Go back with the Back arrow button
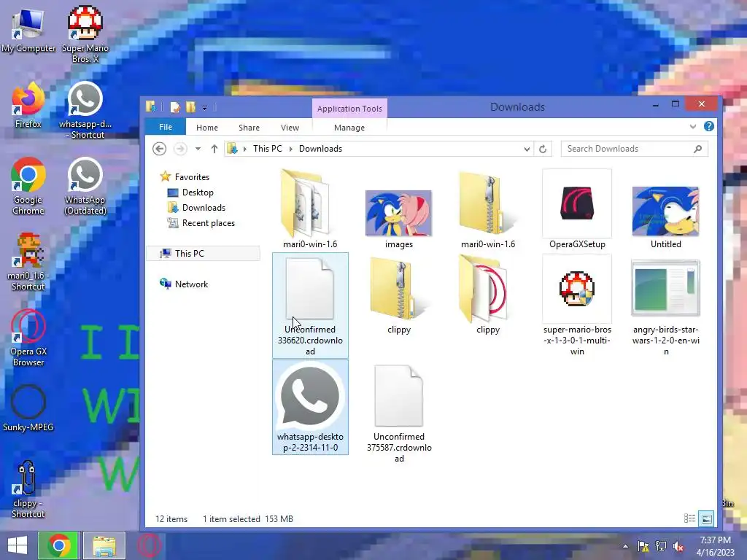The width and height of the screenshot is (747, 560). coord(160,149)
